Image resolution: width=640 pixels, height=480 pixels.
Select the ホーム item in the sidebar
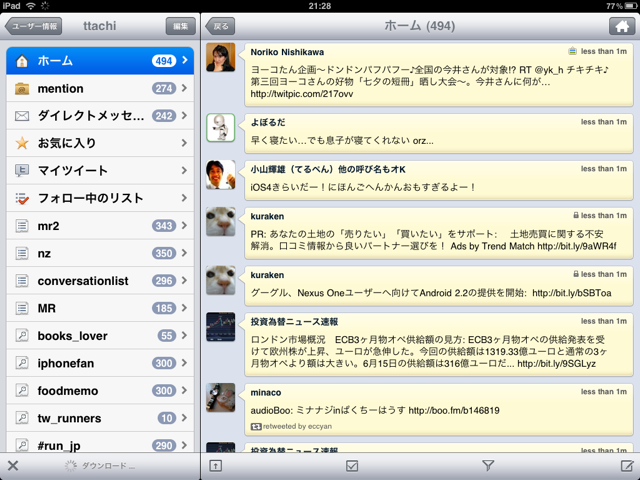click(x=99, y=61)
